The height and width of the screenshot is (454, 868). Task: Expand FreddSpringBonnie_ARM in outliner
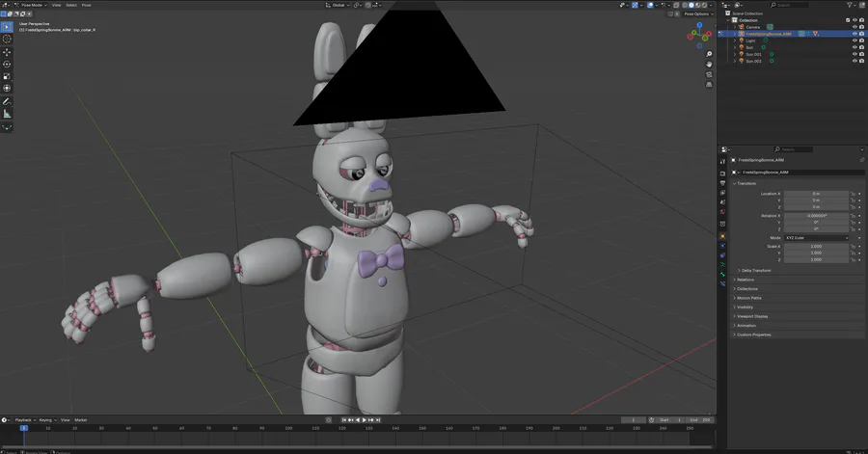(735, 34)
